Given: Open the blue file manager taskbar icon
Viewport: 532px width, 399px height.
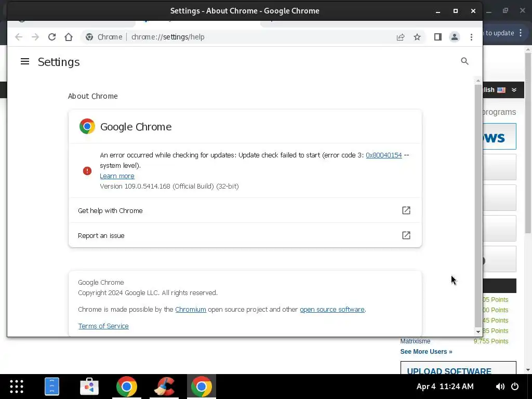Looking at the screenshot, I should pyautogui.click(x=52, y=387).
